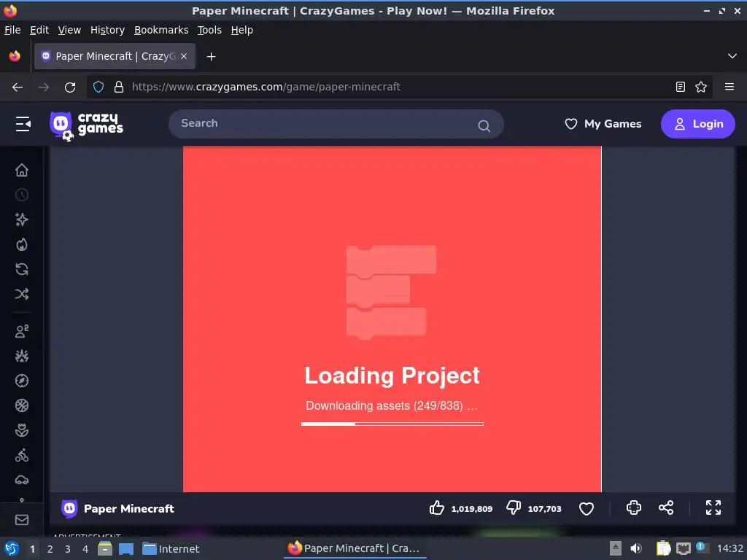Image resolution: width=747 pixels, height=560 pixels.
Task: Select the Paper Minecraft browser tab
Action: (115, 56)
